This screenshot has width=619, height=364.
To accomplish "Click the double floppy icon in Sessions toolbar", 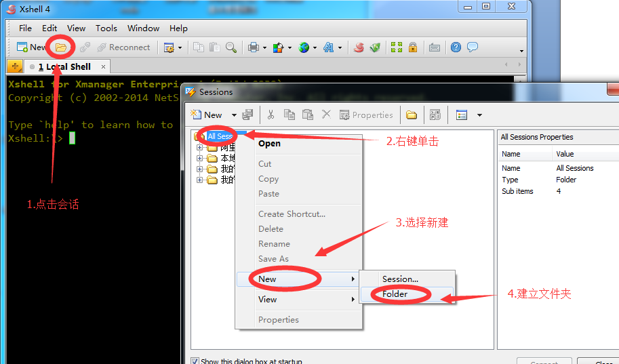I will pyautogui.click(x=247, y=115).
